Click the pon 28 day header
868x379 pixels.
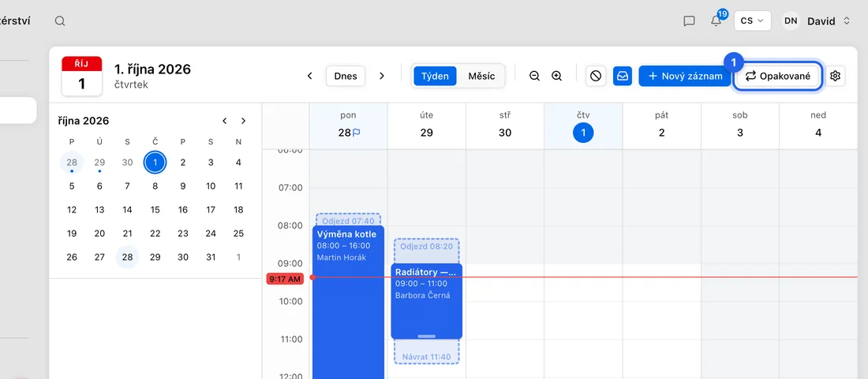[348, 124]
